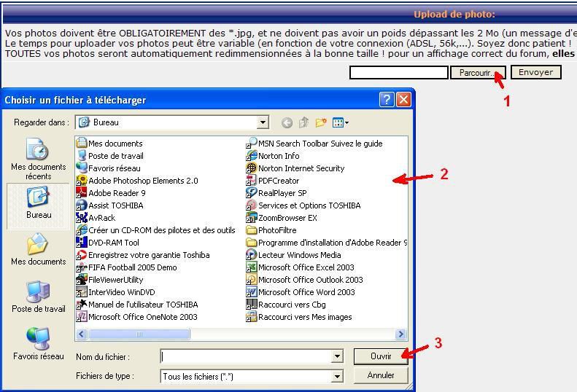
Task: Select Manuel de l'utilisateur TOSHIBA item
Action: pos(137,305)
